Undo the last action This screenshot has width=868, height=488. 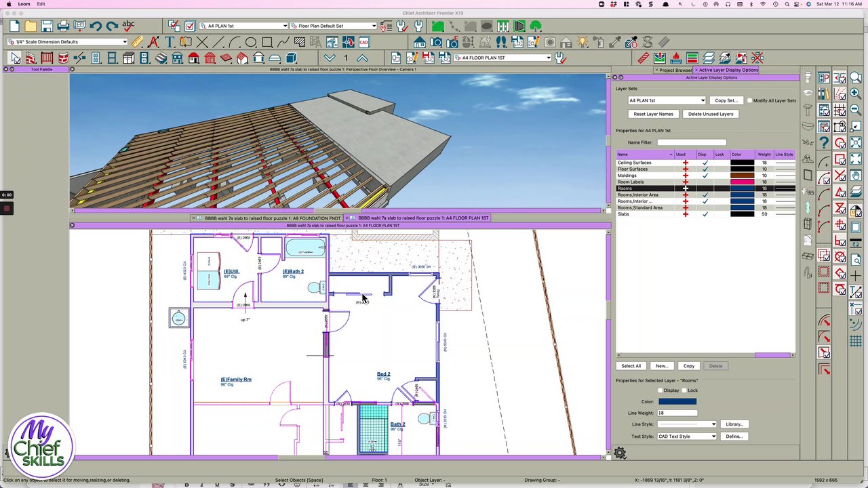point(96,26)
